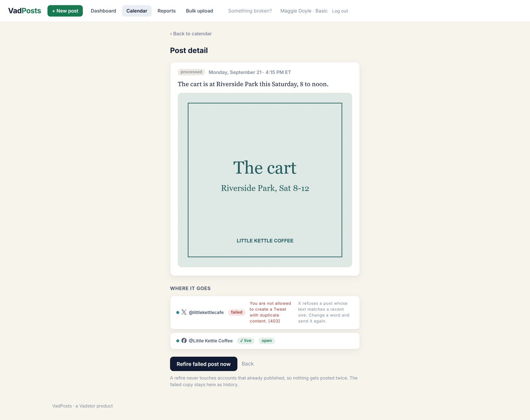Open the live Facebook post via open badge
The width and height of the screenshot is (530, 420).
(x=267, y=341)
